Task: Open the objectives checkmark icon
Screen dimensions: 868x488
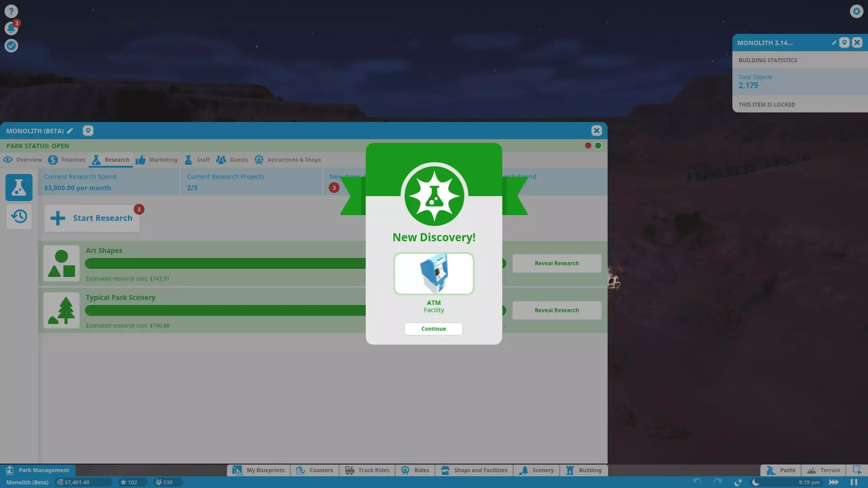Action: pos(11,45)
